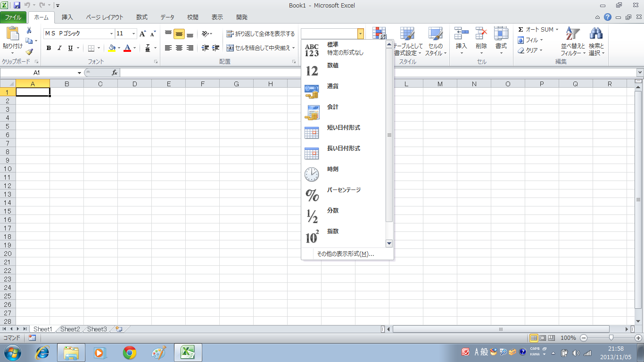Open Google Chrome from the taskbar

[x=130, y=352]
